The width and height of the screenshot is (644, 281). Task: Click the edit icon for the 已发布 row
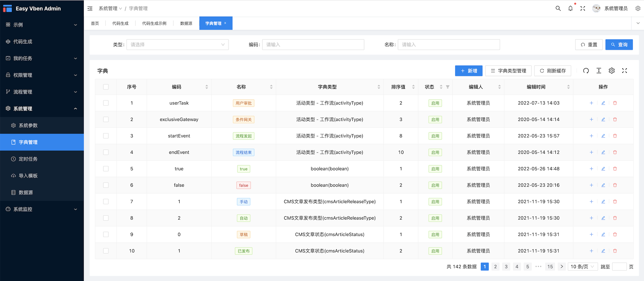pos(603,251)
